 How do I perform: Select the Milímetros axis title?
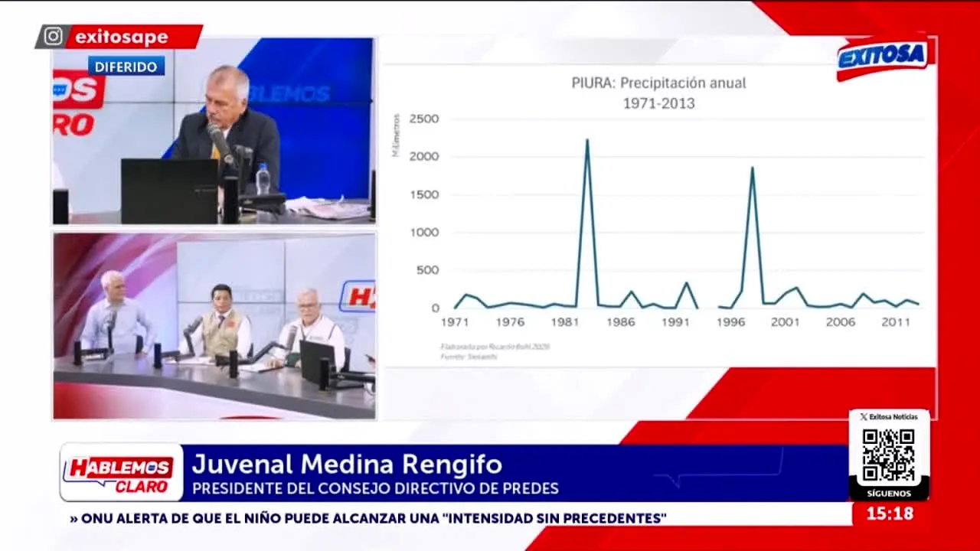pyautogui.click(x=396, y=135)
